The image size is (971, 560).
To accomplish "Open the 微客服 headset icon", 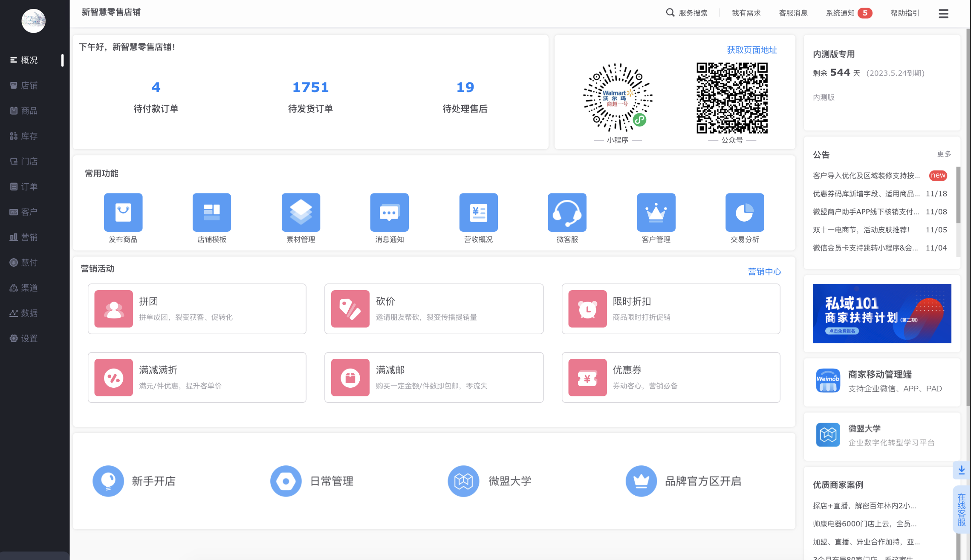I will point(567,212).
